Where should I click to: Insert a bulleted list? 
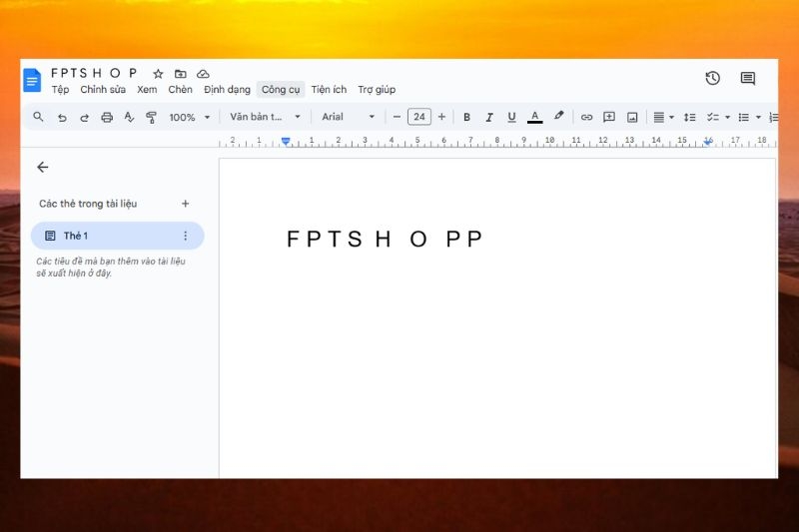743,117
